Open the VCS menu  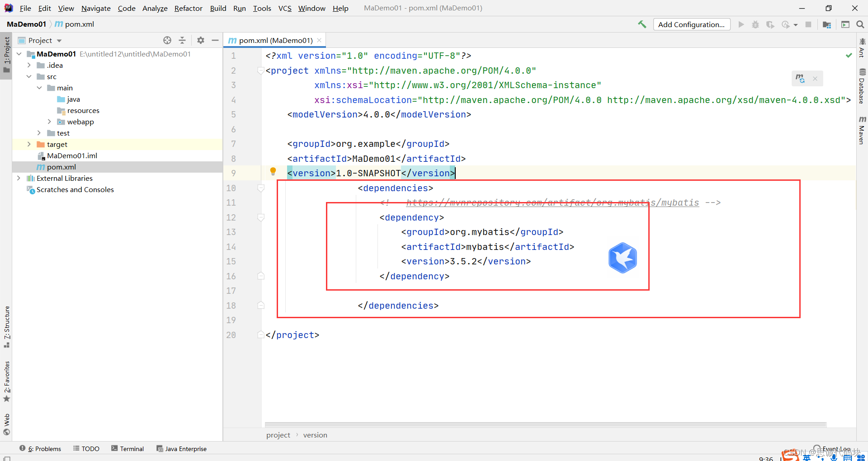coord(285,8)
